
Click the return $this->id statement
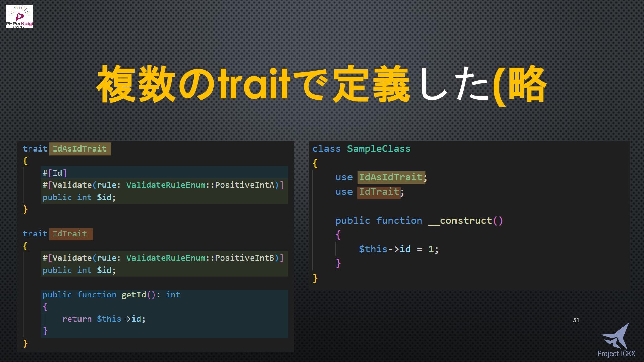(x=104, y=319)
